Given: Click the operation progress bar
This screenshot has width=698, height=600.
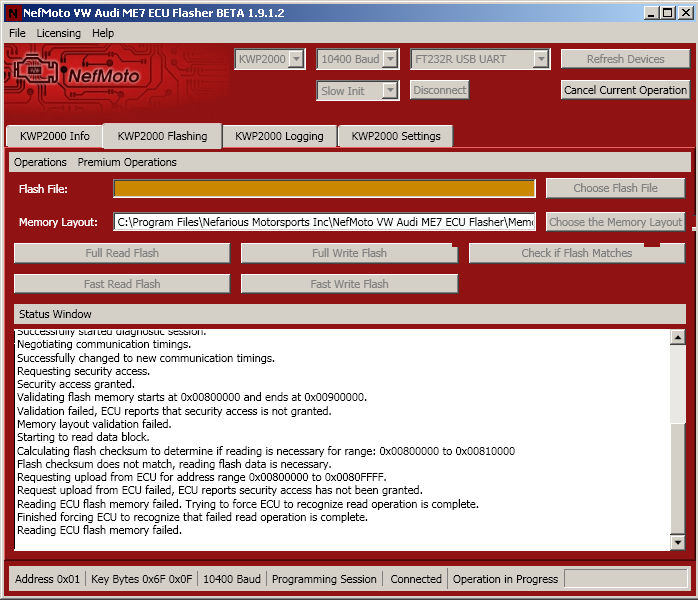Looking at the screenshot, I should coord(626,579).
